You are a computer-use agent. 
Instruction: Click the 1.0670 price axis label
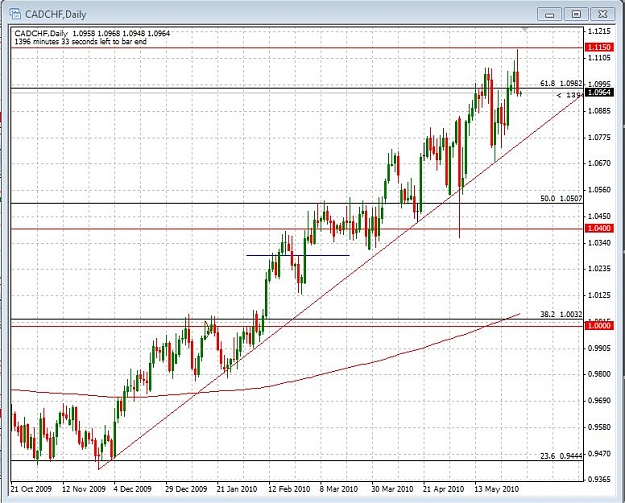(x=599, y=163)
